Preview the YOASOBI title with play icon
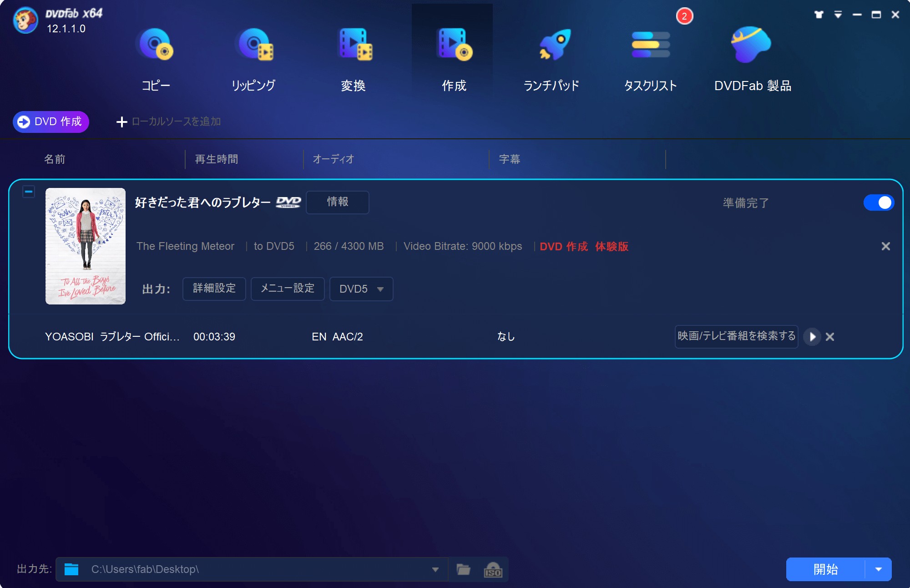The height and width of the screenshot is (588, 910). [812, 337]
